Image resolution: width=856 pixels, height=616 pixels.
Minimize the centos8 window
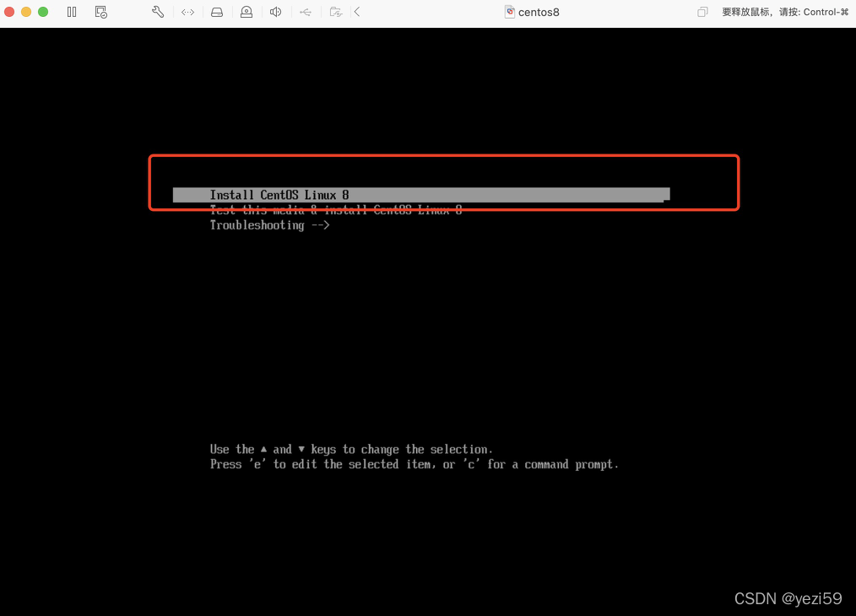26,12
